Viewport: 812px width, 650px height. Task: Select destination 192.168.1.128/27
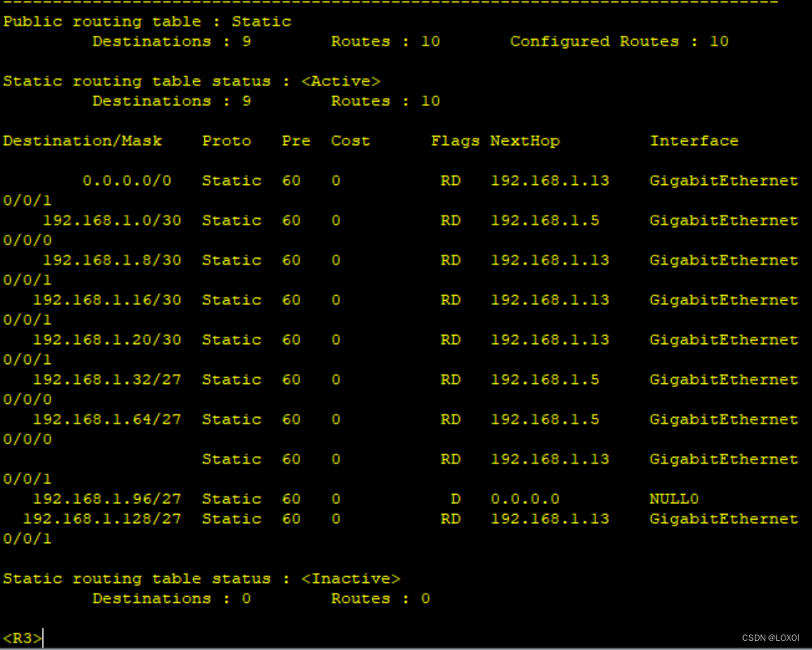[102, 519]
